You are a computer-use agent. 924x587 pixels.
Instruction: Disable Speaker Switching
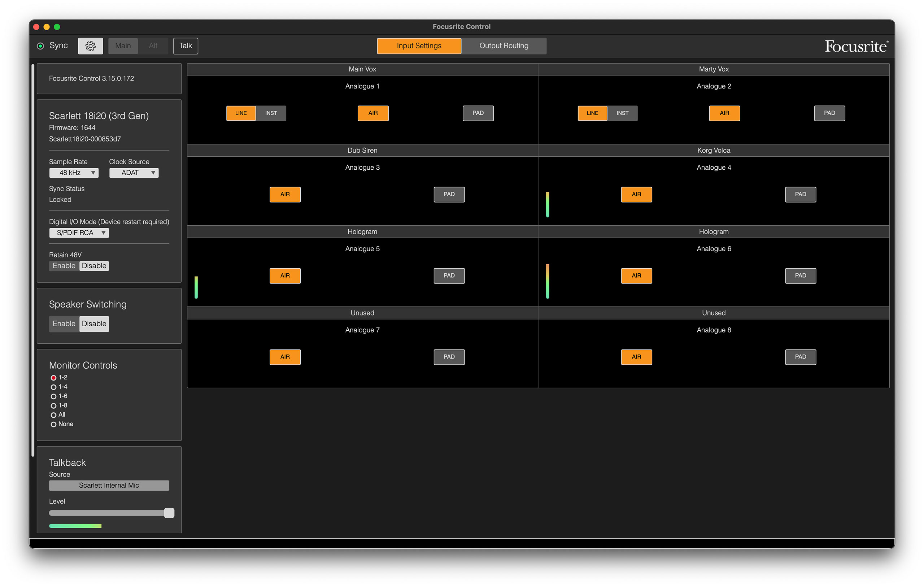click(x=94, y=323)
